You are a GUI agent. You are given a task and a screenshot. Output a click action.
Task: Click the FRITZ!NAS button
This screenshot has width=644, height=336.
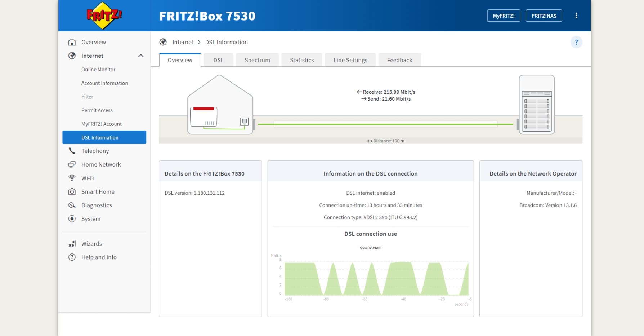click(544, 16)
